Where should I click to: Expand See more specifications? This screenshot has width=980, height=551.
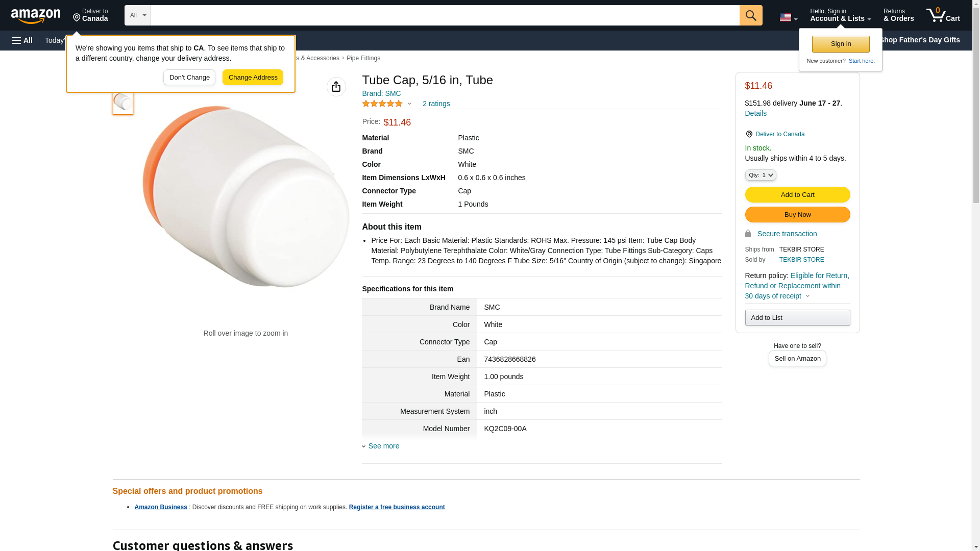(383, 446)
